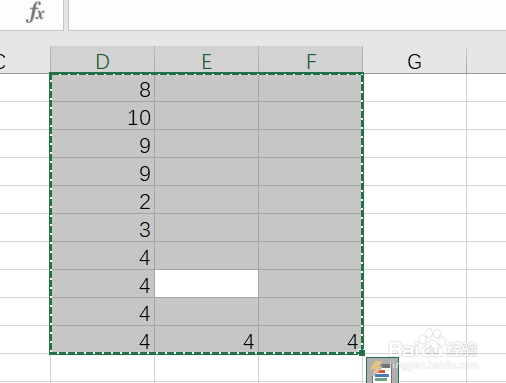The image size is (506, 383).
Task: Select top empty cell in column F
Action: click(x=311, y=88)
